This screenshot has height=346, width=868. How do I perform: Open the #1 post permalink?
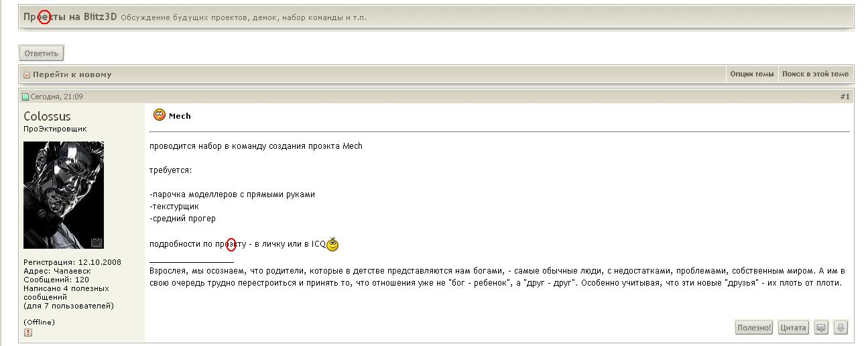click(845, 97)
